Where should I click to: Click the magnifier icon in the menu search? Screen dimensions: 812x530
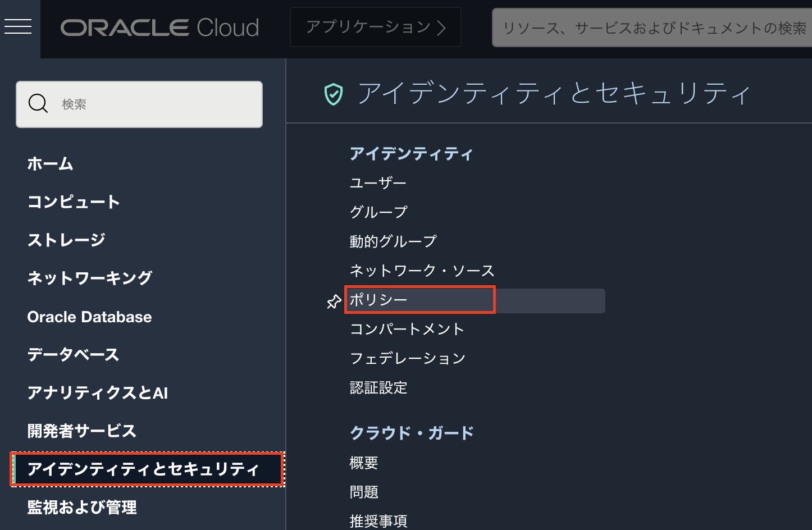pyautogui.click(x=38, y=104)
